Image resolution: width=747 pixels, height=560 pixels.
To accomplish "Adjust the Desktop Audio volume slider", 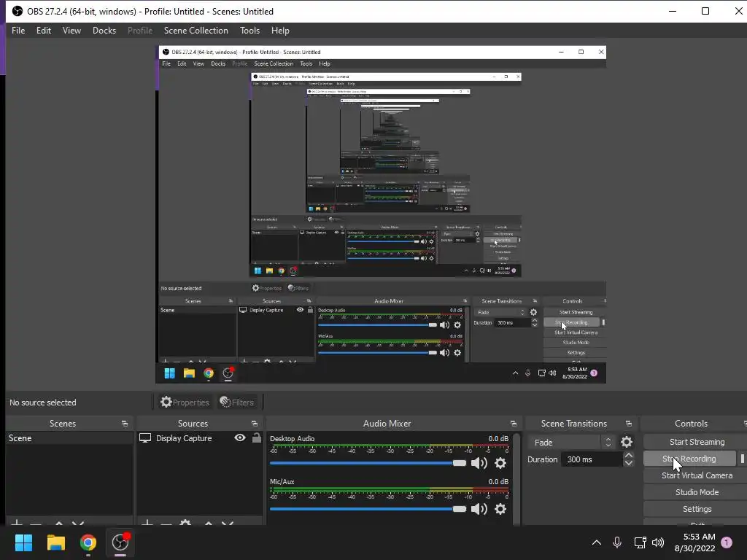I will click(x=368, y=463).
